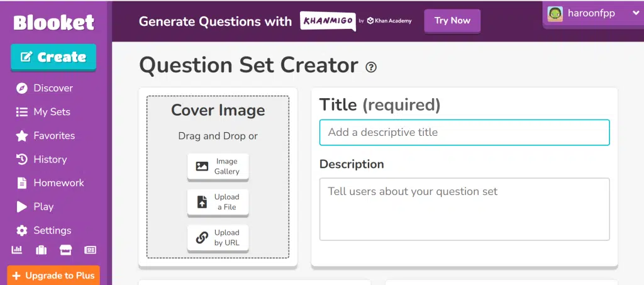Open the News newspaper icon

click(90, 250)
